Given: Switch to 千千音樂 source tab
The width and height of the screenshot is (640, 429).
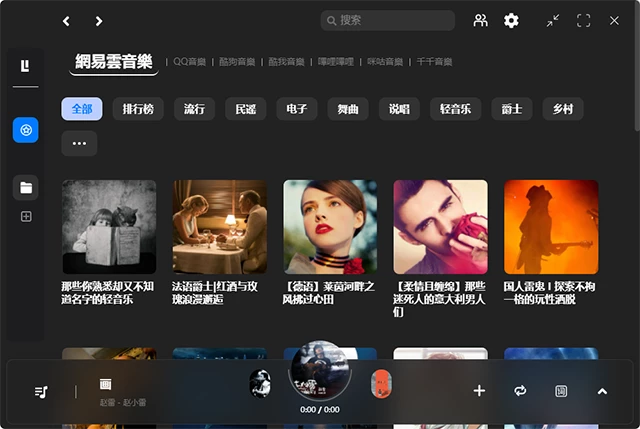Looking at the screenshot, I should pos(434,62).
